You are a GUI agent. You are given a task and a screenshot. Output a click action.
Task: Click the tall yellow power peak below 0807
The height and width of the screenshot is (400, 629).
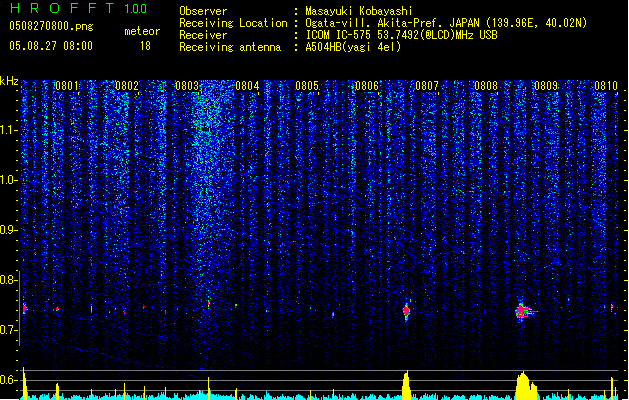pos(406,385)
